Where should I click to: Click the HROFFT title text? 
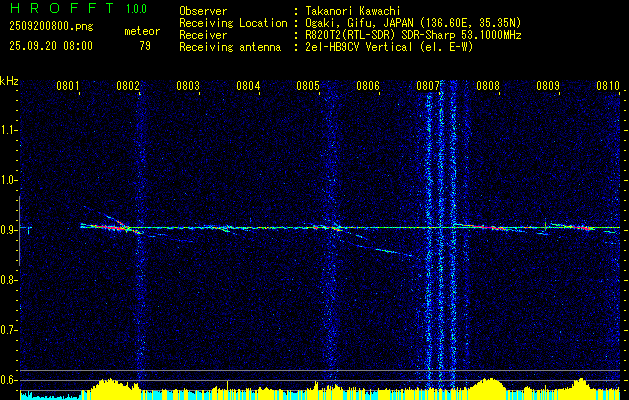click(x=62, y=8)
